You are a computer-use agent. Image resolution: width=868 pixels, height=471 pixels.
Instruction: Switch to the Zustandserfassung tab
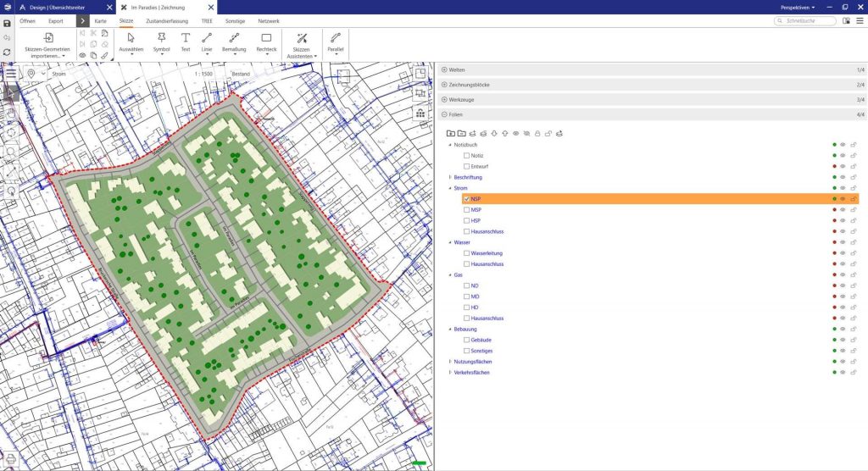167,20
